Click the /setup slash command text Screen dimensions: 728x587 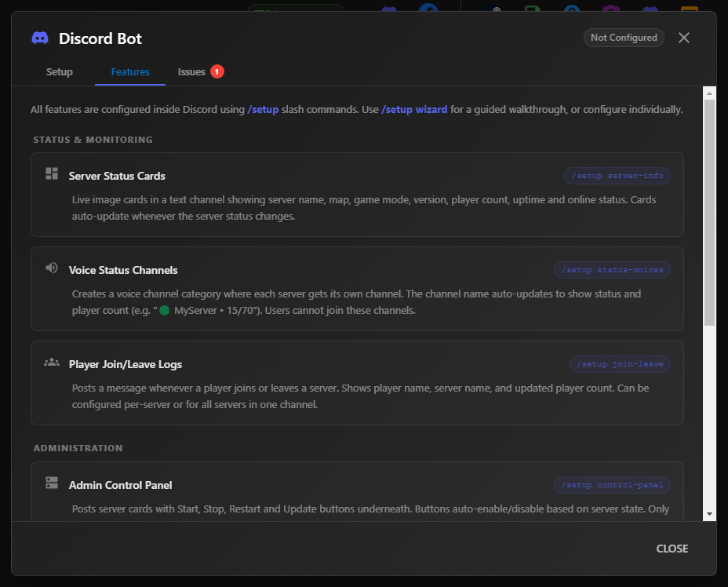[x=263, y=110]
